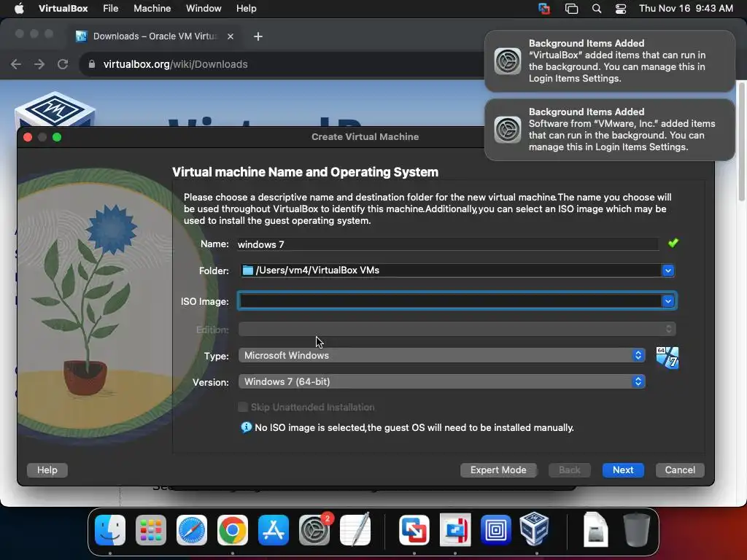Click the Cancel button

click(x=680, y=470)
